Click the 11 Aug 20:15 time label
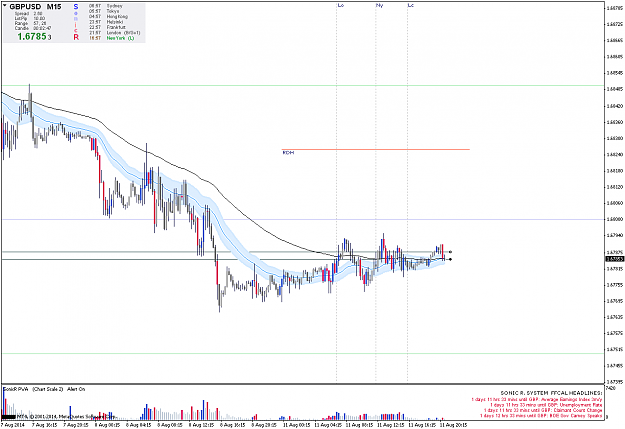625x429 pixels. click(454, 425)
